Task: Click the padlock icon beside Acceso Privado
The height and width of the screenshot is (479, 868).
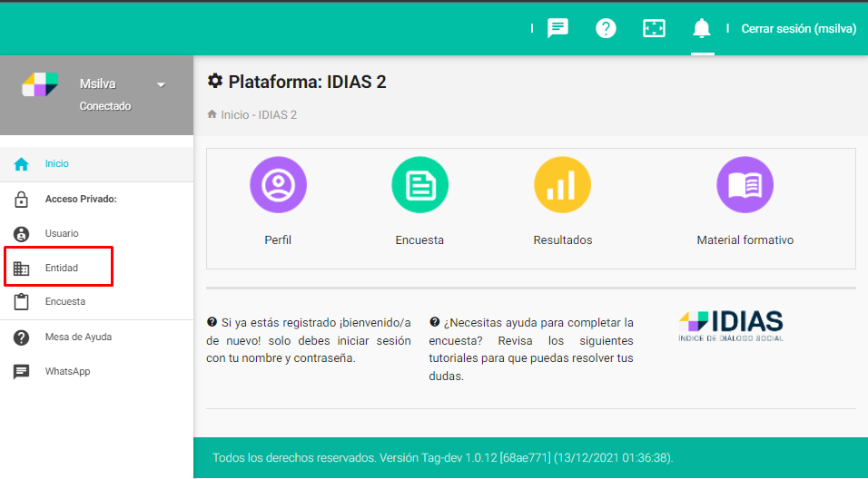Action: click(21, 199)
